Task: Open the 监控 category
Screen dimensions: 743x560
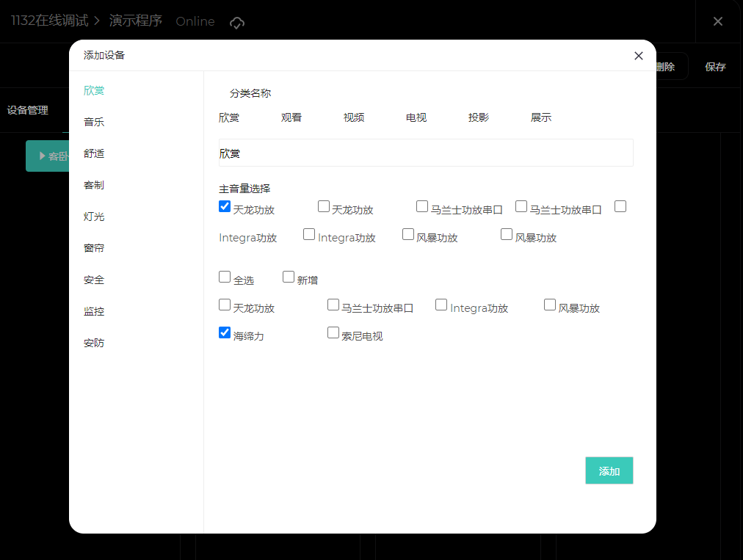Action: pyautogui.click(x=94, y=311)
